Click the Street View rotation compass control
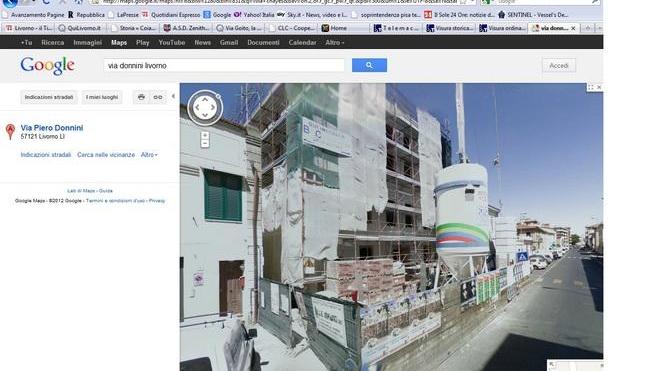This screenshot has height=371, width=660. pos(205,108)
